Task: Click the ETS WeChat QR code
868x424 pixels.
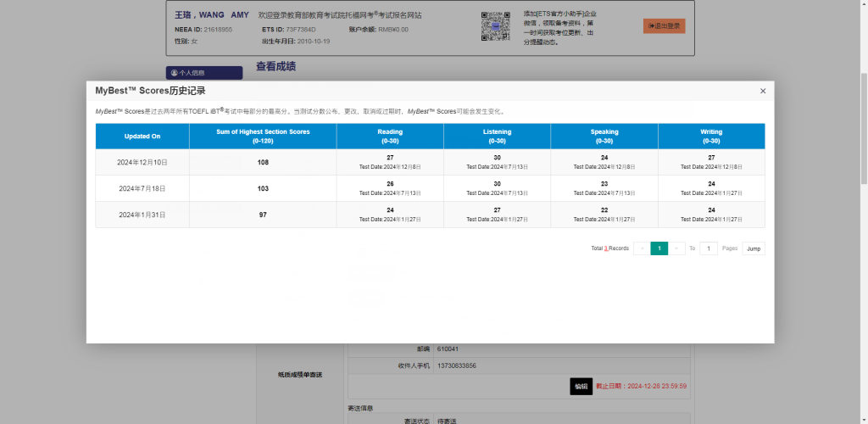Action: tap(495, 26)
